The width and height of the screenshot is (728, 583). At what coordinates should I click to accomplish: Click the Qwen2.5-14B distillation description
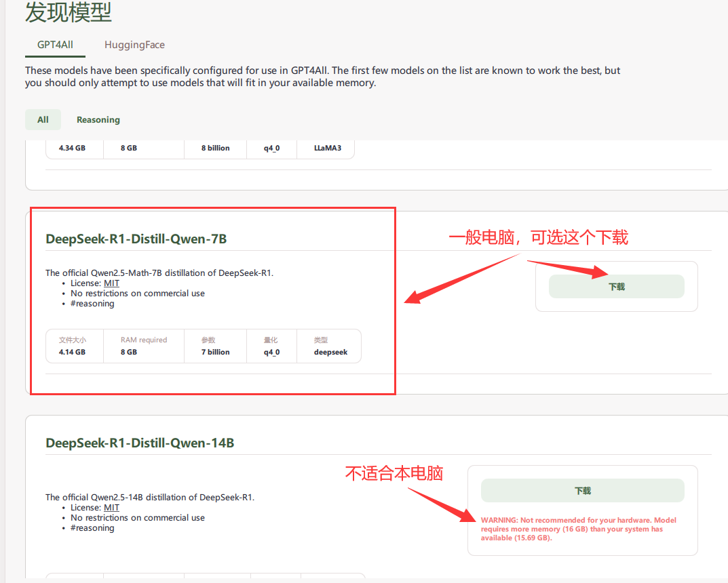click(150, 497)
